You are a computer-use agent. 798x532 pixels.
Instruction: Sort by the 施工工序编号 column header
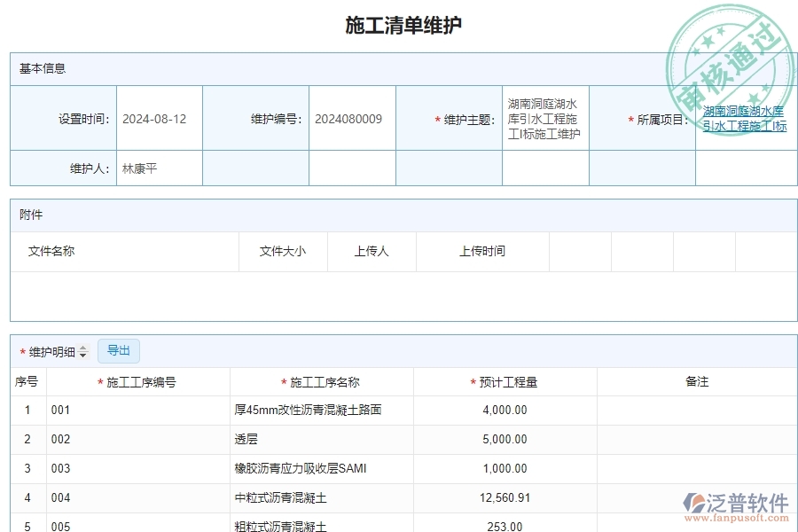pos(133,381)
